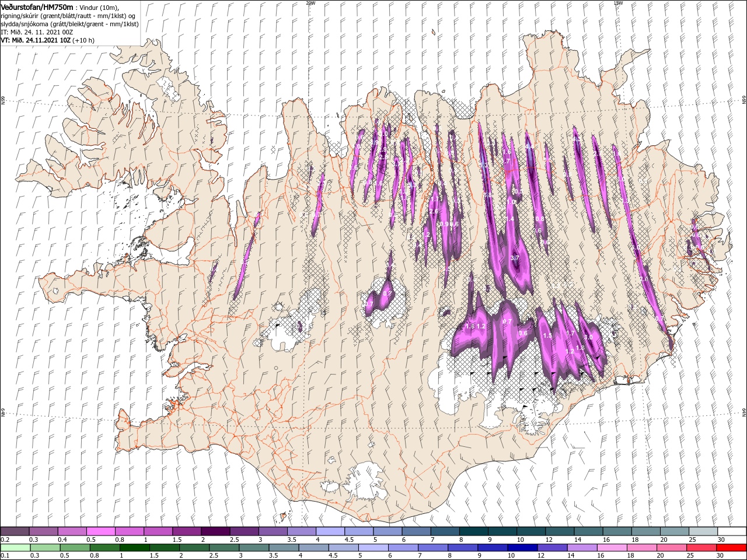Image resolution: width=747 pixels, height=560 pixels.
Task: Click the 3.7 precipitation value on the map
Action: [x=515, y=258]
